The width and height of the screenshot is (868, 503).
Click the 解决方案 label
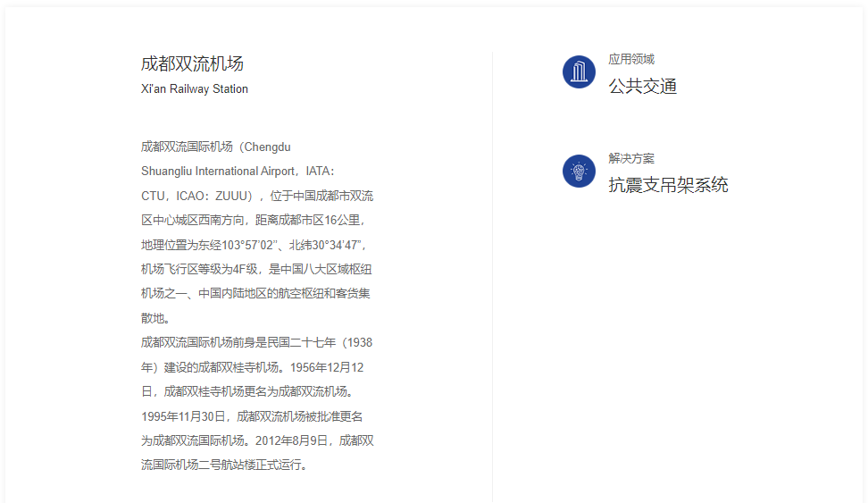(631, 158)
